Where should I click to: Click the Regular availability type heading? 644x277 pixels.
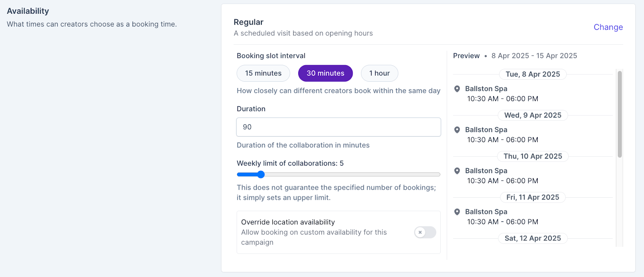coord(248,23)
